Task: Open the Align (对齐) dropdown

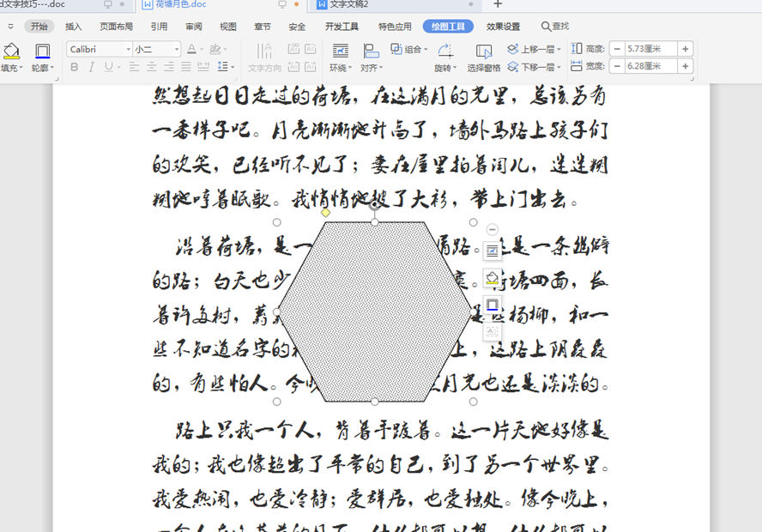Action: pos(381,68)
